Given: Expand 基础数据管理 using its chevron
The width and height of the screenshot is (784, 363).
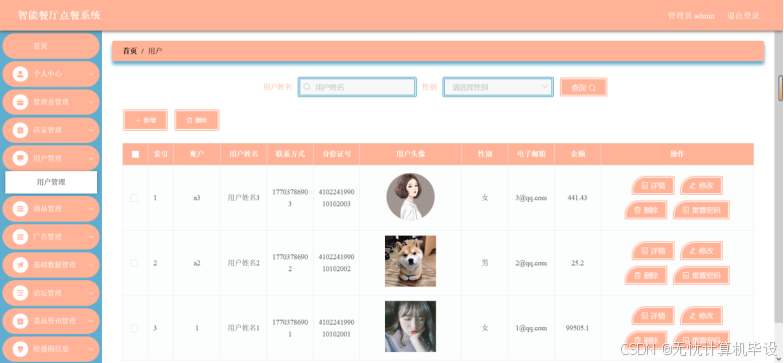Looking at the screenshot, I should [x=91, y=264].
